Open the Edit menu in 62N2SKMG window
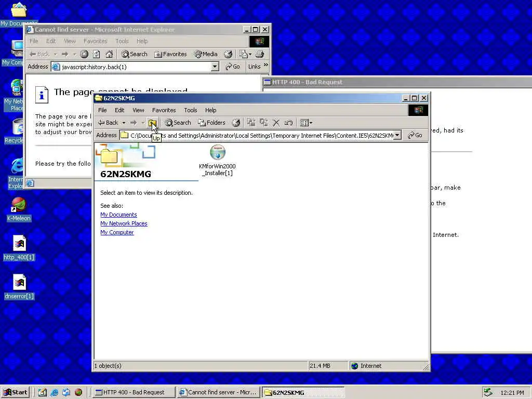The width and height of the screenshot is (532, 399). coord(119,110)
